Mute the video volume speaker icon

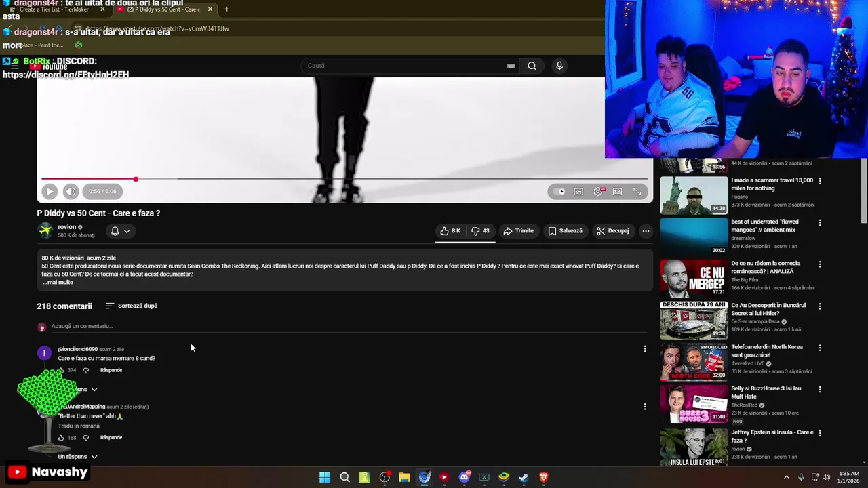click(x=71, y=192)
